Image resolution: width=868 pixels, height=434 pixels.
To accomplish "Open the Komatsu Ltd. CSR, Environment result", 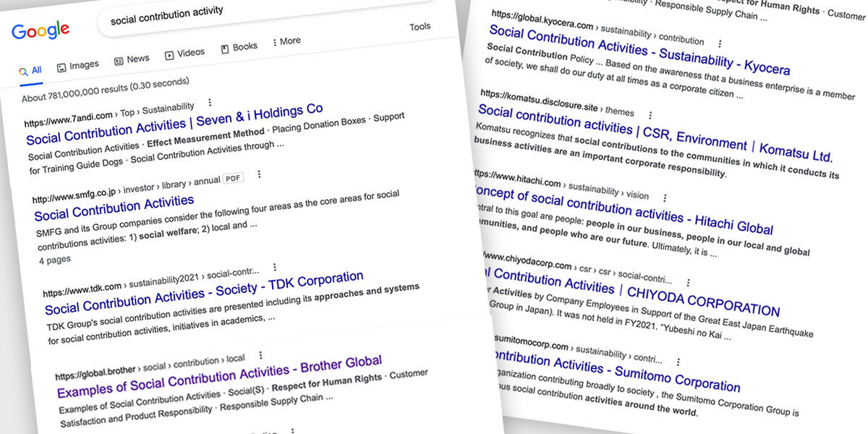I will [x=655, y=133].
